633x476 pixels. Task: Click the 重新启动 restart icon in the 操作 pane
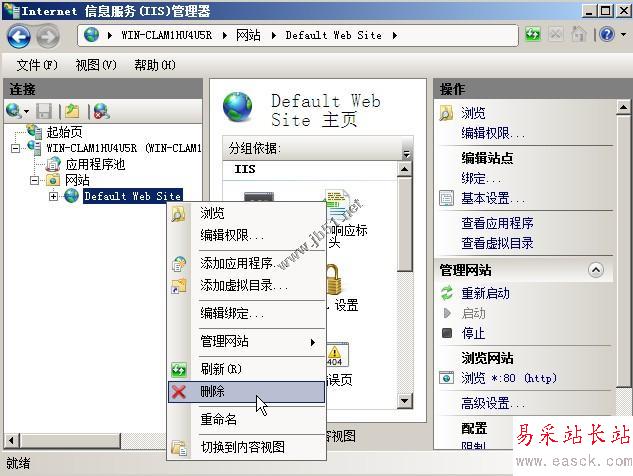[447, 293]
